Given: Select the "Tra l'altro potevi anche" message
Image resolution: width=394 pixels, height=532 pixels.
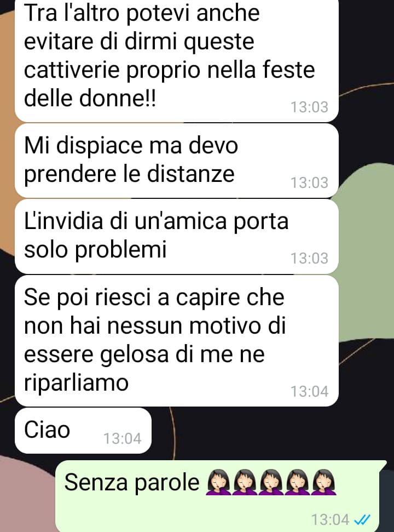Looking at the screenshot, I should click(177, 59).
